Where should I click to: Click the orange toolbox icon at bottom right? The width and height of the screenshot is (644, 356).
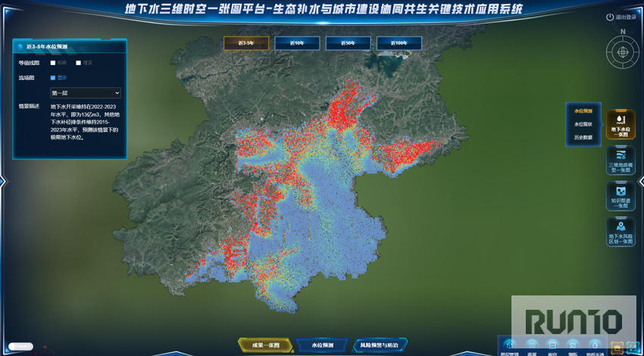(616, 348)
